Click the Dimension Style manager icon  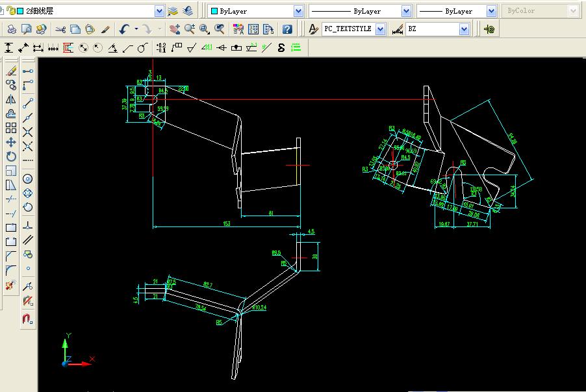point(398,29)
